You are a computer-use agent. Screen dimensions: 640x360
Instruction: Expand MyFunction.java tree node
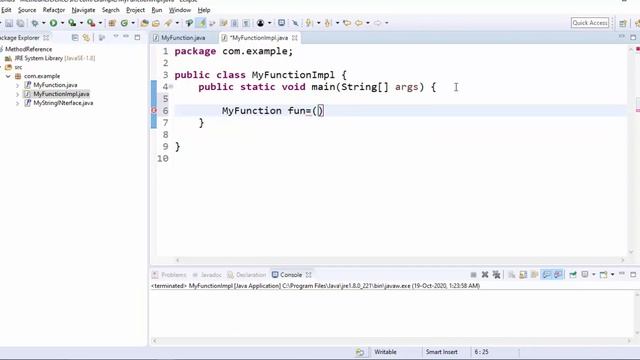[x=17, y=85]
